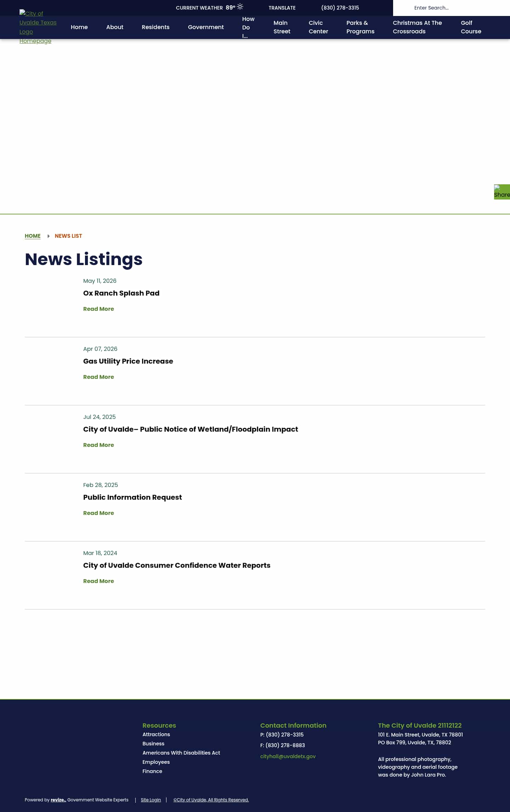Click the Contact Information footer heading
This screenshot has width=510, height=812.
pos(293,726)
